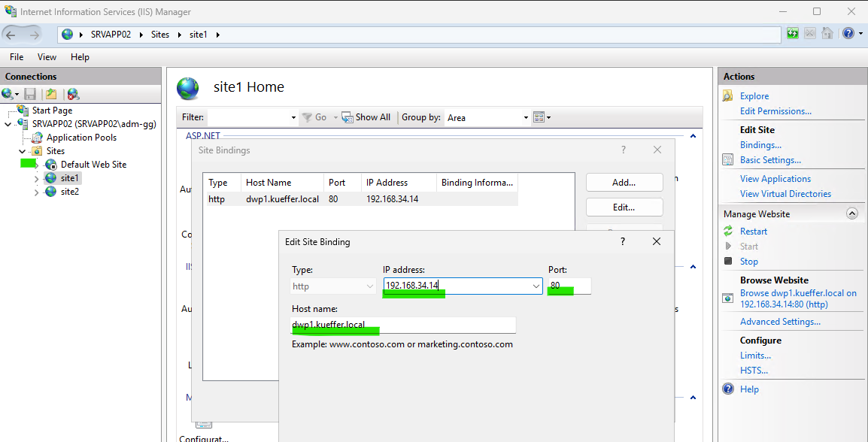
Task: Click the Explore icon in Actions pane
Action: tap(728, 96)
